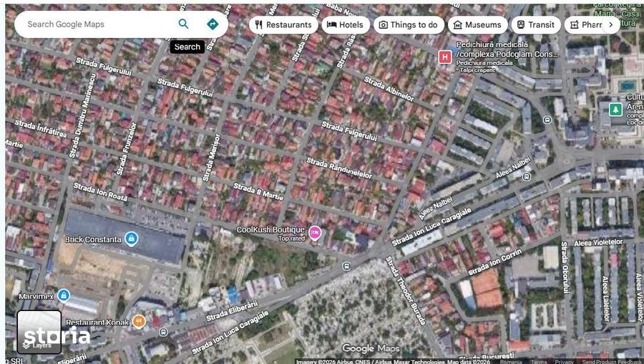Click the forks icon in Restaurants chip
This screenshot has height=364, width=644.
pyautogui.click(x=258, y=24)
